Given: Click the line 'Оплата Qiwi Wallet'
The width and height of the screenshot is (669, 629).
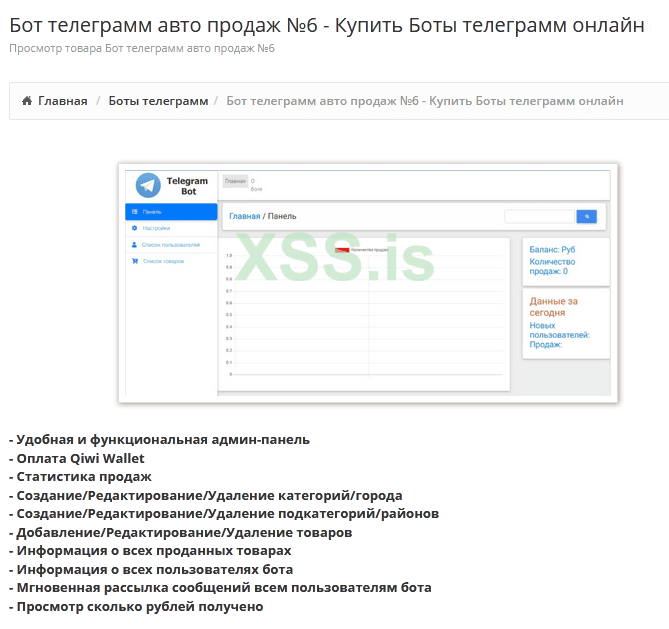Looking at the screenshot, I should (77, 459).
